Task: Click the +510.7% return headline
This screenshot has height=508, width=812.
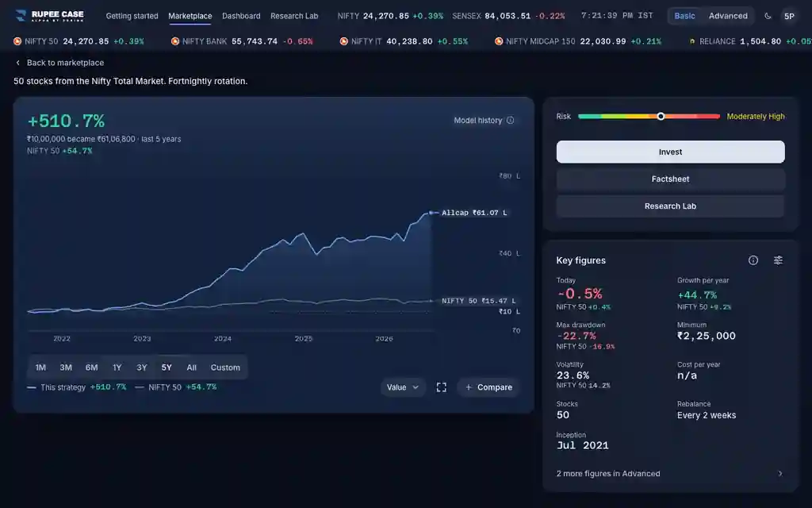Action: (66, 121)
